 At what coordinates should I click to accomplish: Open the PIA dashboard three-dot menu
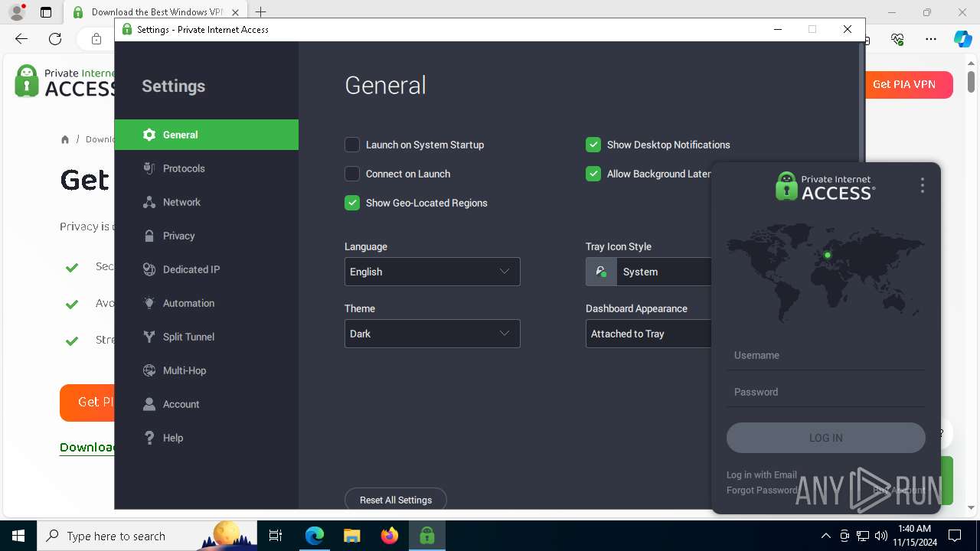923,185
